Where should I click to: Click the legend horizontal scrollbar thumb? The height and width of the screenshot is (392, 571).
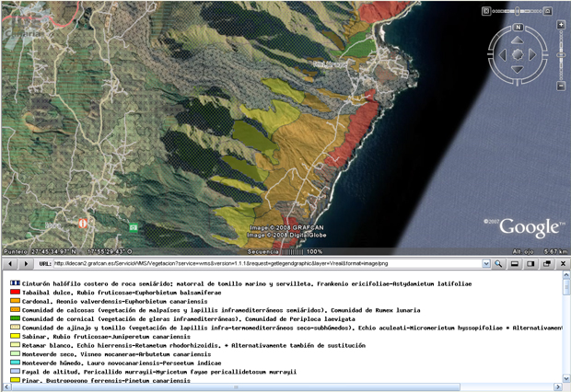point(236,386)
